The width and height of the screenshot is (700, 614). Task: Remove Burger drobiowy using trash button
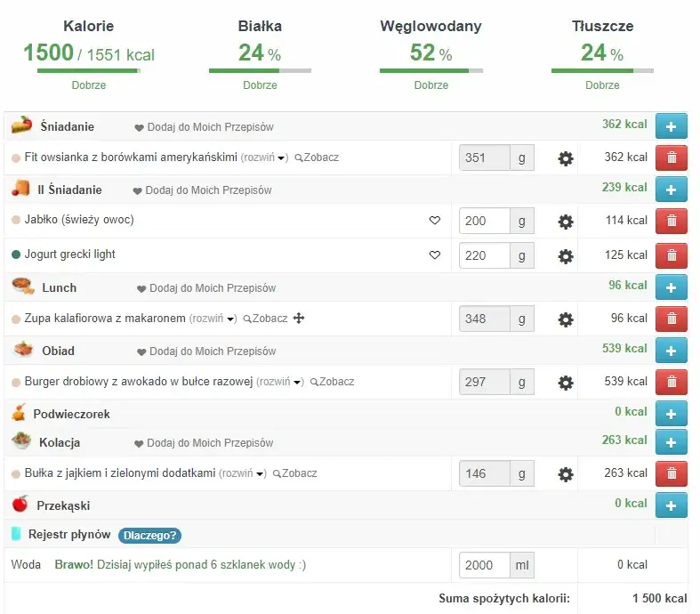point(671,383)
